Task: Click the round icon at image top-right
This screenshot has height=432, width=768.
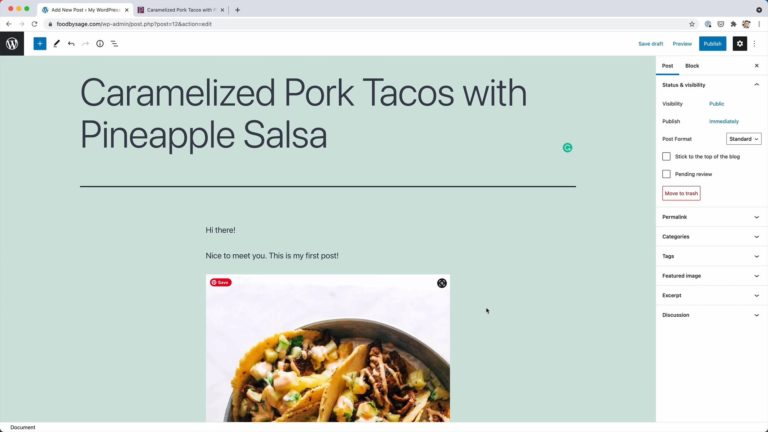Action: (x=442, y=283)
